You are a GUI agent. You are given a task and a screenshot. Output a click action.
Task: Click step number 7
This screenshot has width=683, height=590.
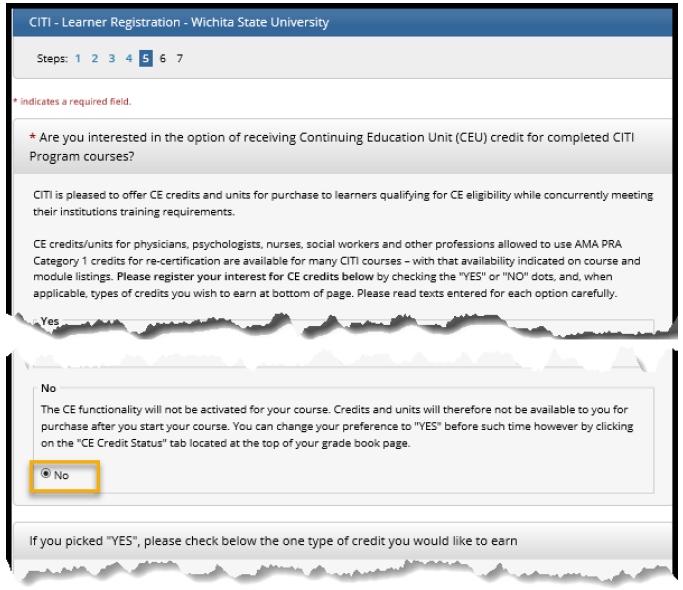tap(180, 59)
